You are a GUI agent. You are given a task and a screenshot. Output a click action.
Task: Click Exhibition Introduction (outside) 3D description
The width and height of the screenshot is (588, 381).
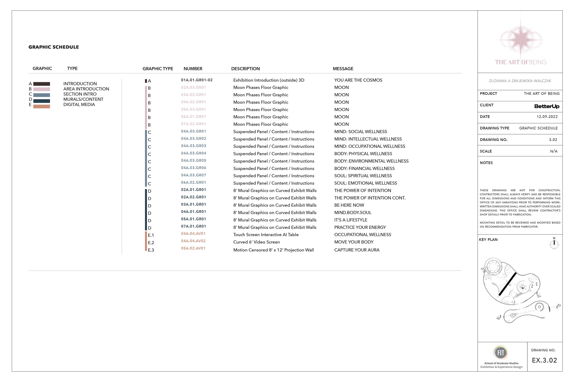pyautogui.click(x=269, y=80)
